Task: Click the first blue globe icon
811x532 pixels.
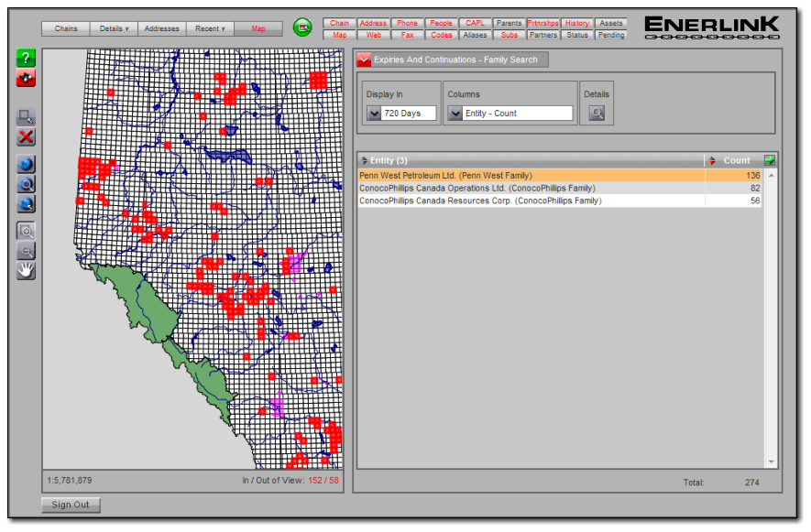Action: coord(26,165)
